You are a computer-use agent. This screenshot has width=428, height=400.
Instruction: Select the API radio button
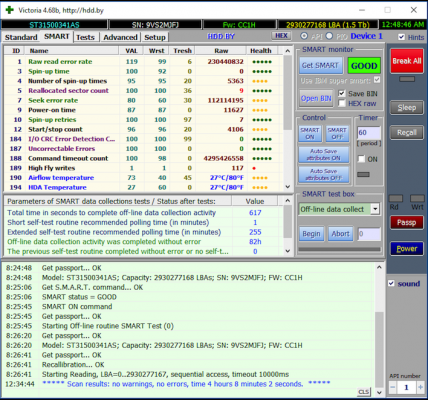[304, 36]
